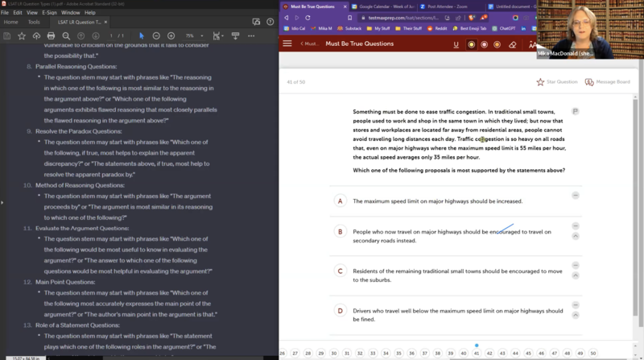Image resolution: width=644 pixels, height=360 pixels.
Task: Click the Acrobat zoom-in plus icon
Action: (171, 36)
